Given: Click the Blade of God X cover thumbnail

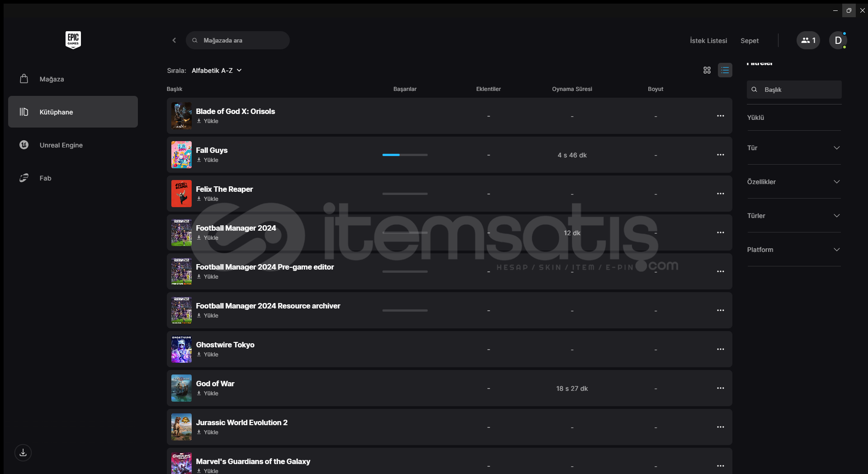Looking at the screenshot, I should (181, 116).
